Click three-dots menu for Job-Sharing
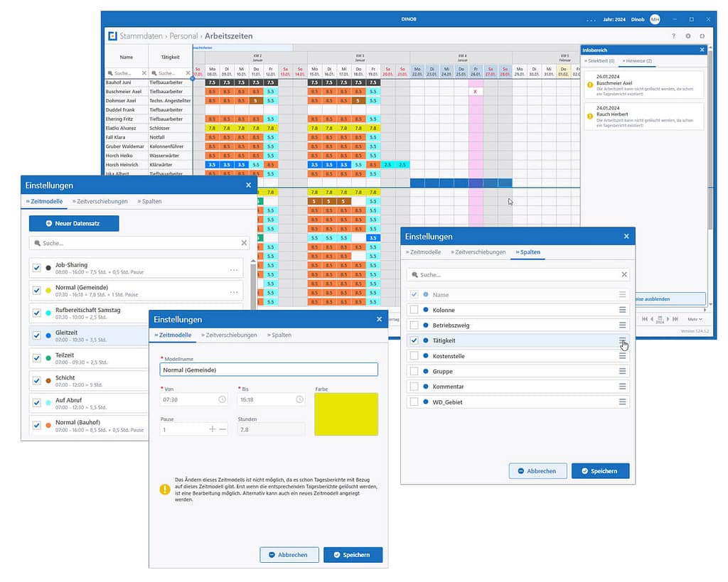This screenshot has height=582, width=728. [233, 270]
